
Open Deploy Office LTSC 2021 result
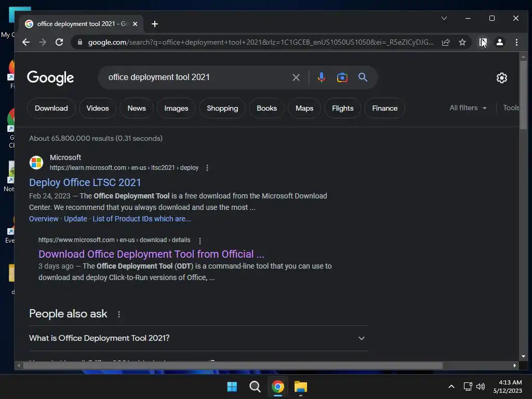click(x=85, y=182)
